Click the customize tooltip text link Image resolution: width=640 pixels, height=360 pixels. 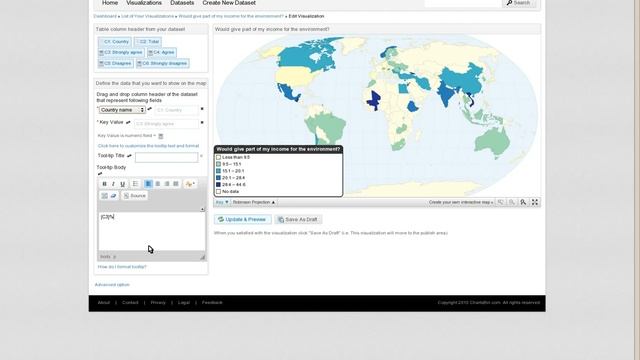pos(149,146)
